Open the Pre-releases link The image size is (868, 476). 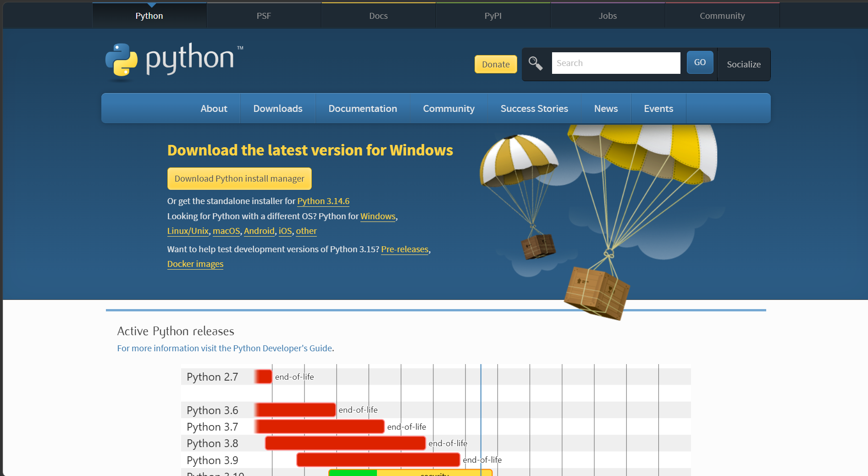click(405, 249)
